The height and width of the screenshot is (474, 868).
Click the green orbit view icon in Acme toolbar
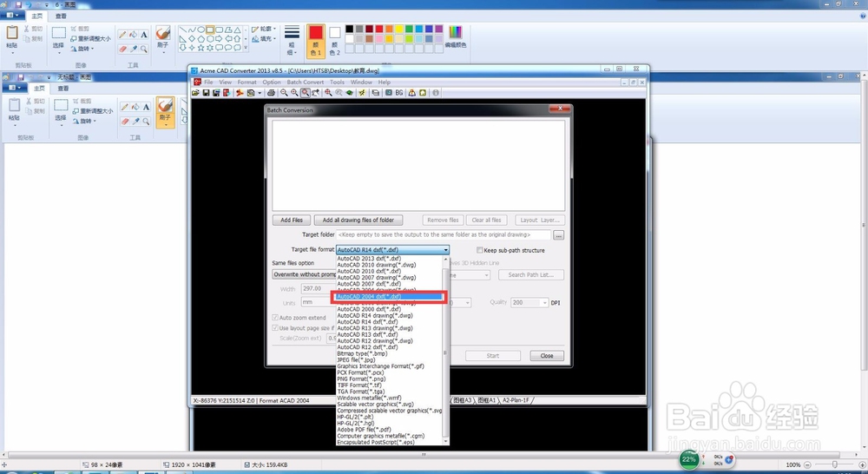click(x=349, y=93)
